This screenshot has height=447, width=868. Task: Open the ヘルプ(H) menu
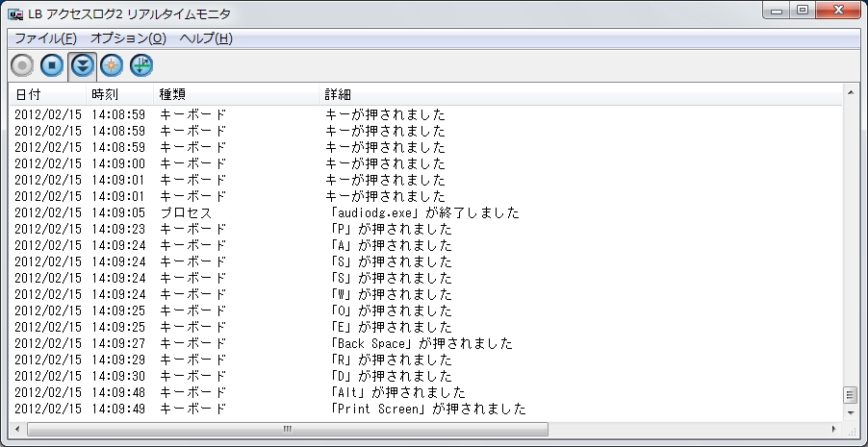[x=206, y=38]
